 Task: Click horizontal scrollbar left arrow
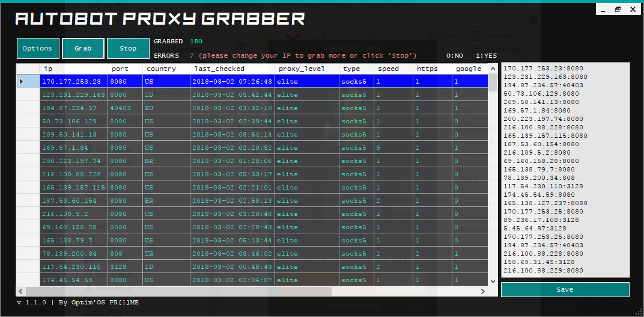(x=20, y=291)
